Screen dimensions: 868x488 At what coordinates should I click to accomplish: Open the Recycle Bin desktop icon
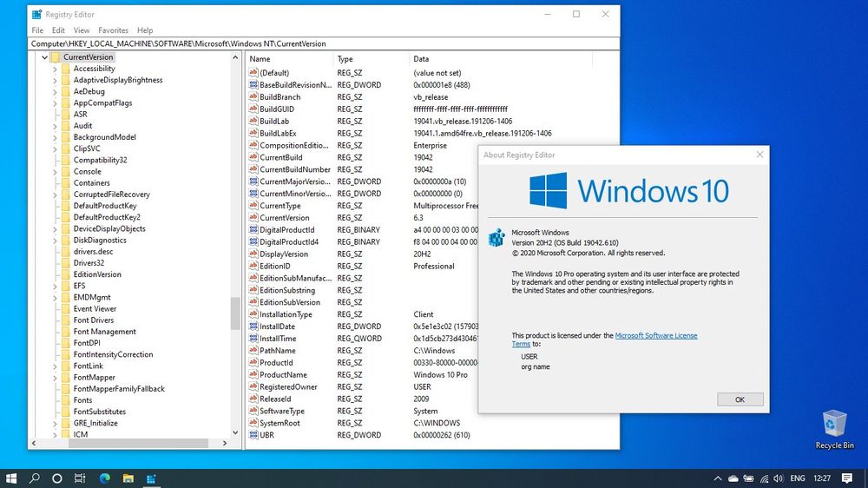pyautogui.click(x=834, y=429)
